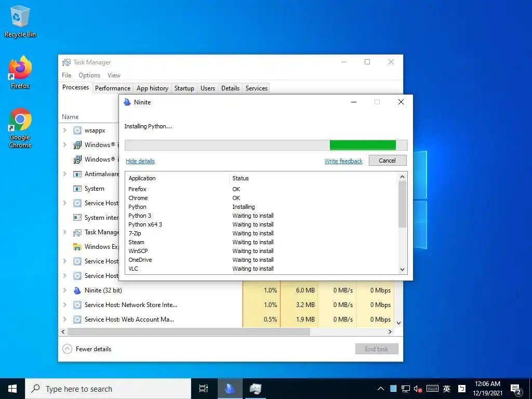Switch to the Startup tab
532x399 pixels.
(x=184, y=88)
